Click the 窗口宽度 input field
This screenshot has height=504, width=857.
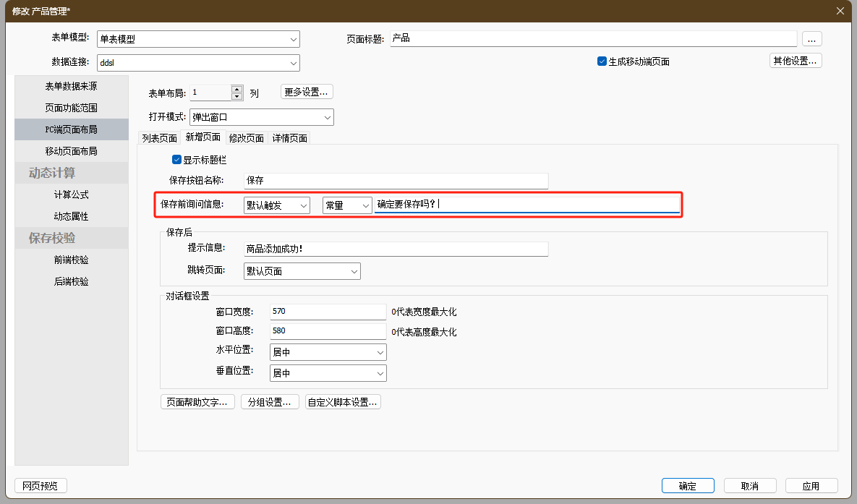(327, 312)
